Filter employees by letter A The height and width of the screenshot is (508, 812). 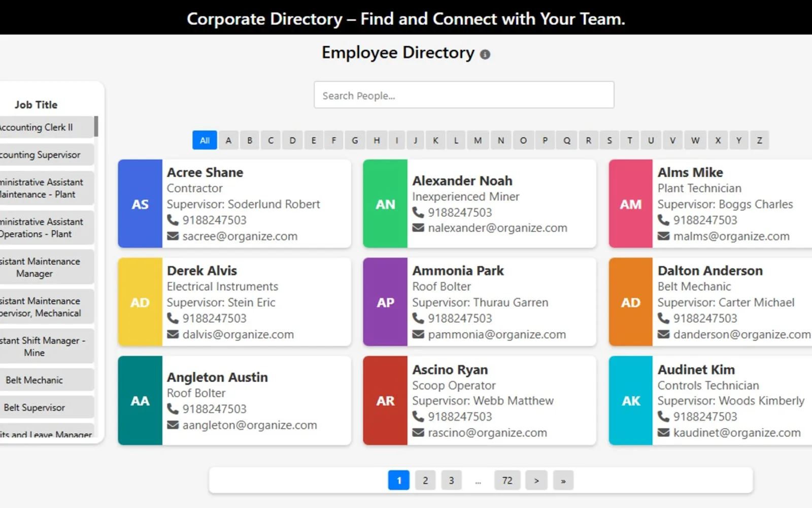coord(228,140)
